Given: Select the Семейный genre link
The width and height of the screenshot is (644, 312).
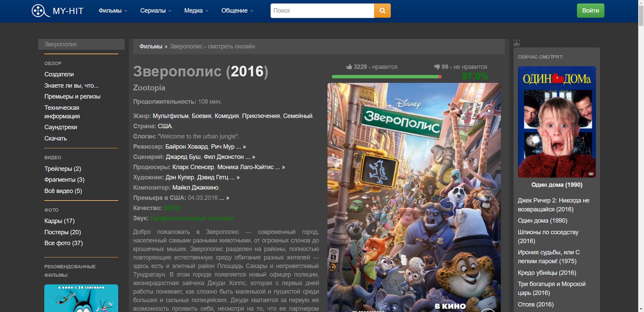Looking at the screenshot, I should pyautogui.click(x=298, y=116).
